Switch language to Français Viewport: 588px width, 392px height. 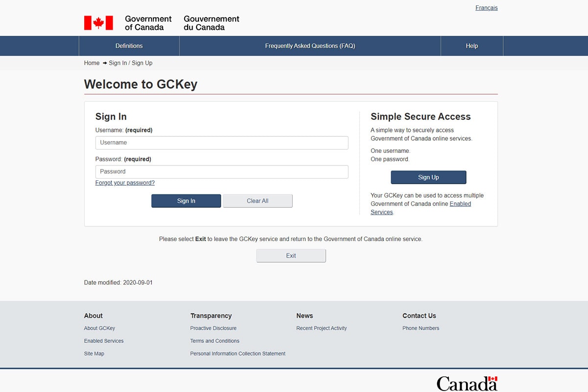(486, 7)
